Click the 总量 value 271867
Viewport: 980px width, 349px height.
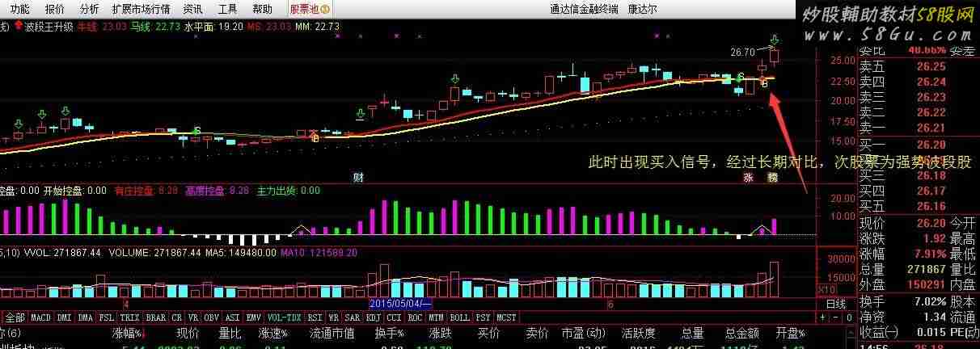click(x=926, y=269)
